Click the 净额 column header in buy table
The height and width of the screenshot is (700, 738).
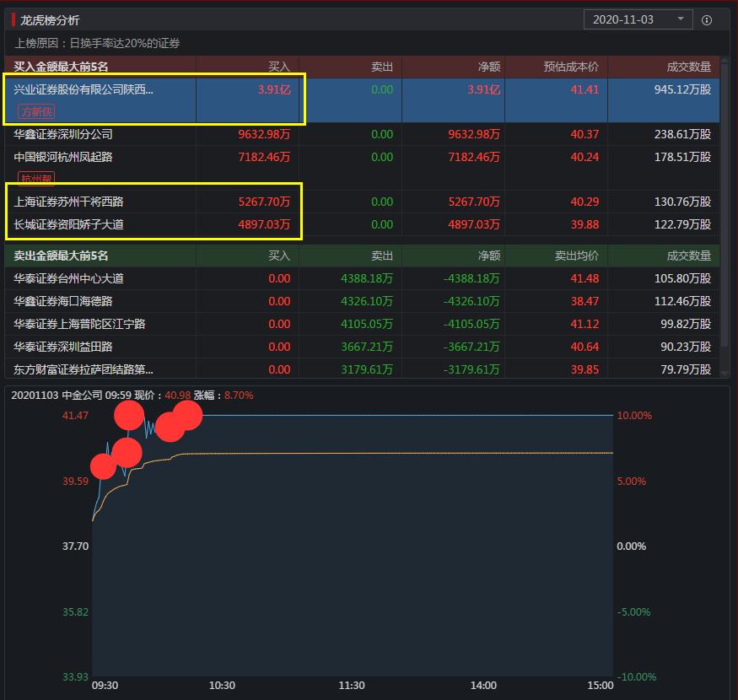[x=488, y=67]
